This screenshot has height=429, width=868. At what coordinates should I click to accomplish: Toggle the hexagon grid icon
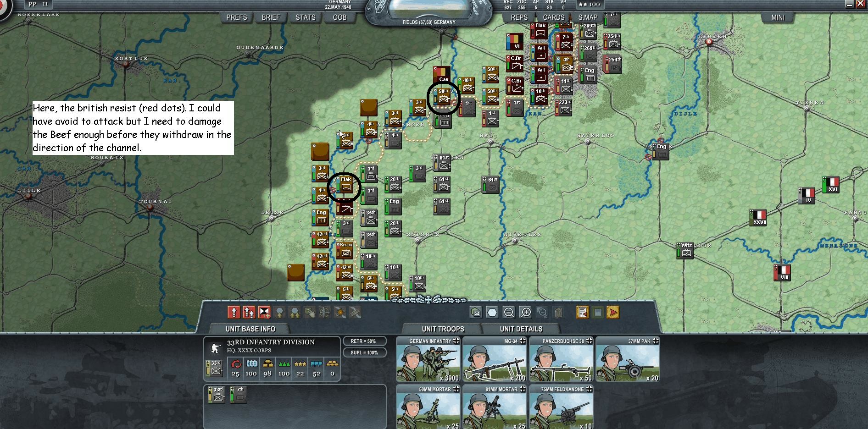point(492,313)
